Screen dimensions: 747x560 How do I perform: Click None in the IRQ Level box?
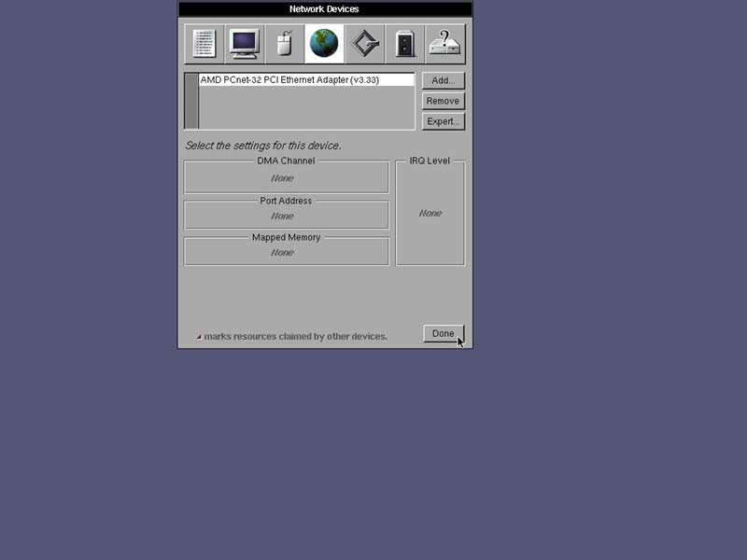(430, 214)
